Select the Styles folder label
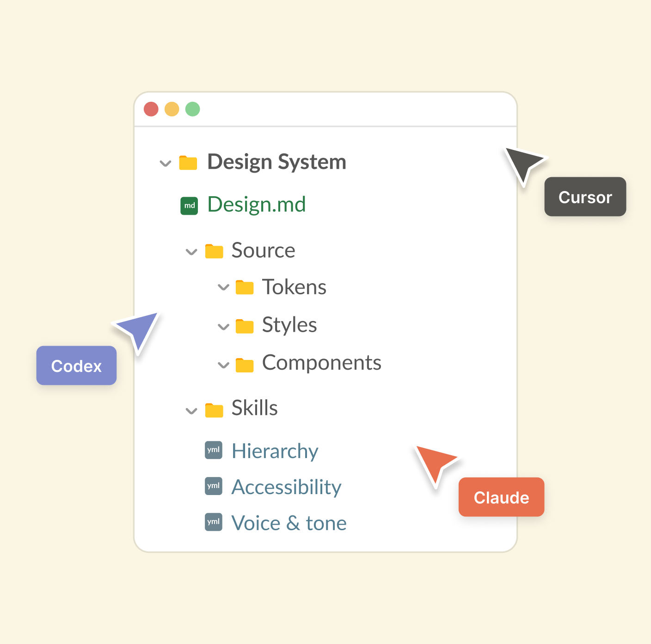The height and width of the screenshot is (644, 651). point(289,325)
